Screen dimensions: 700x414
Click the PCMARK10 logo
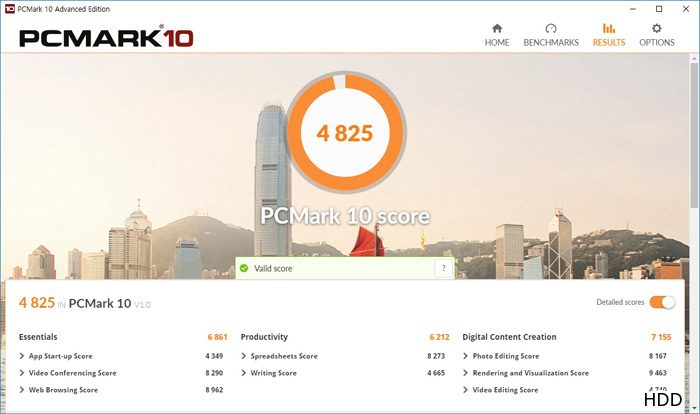tap(106, 38)
